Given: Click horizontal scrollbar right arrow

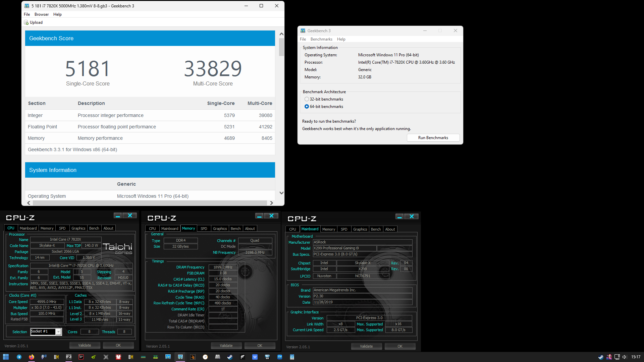Looking at the screenshot, I should pyautogui.click(x=271, y=203).
